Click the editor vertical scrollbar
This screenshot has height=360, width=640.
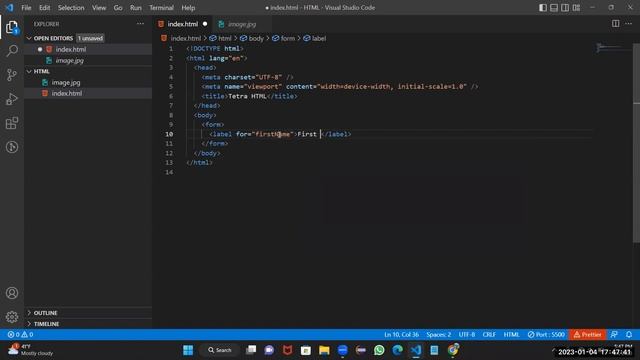coord(636,143)
